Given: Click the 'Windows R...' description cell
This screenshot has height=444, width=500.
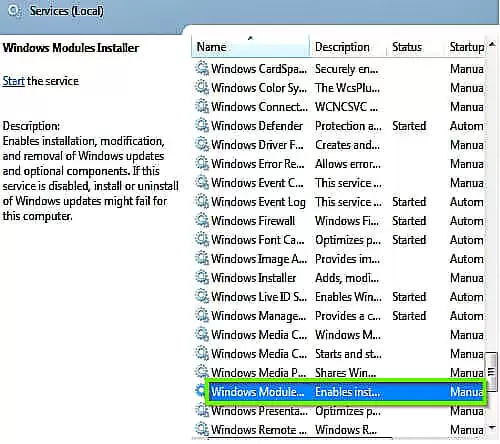Looking at the screenshot, I should [x=346, y=430].
